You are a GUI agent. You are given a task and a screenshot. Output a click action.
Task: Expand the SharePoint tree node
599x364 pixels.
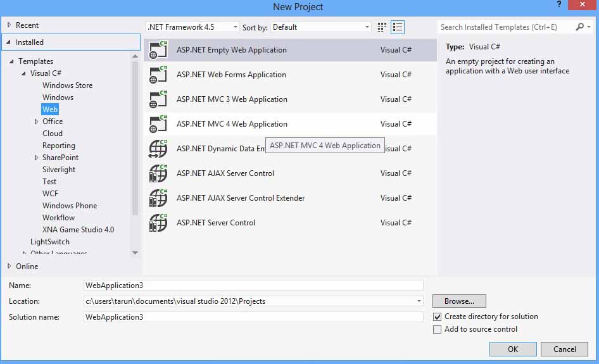(36, 158)
